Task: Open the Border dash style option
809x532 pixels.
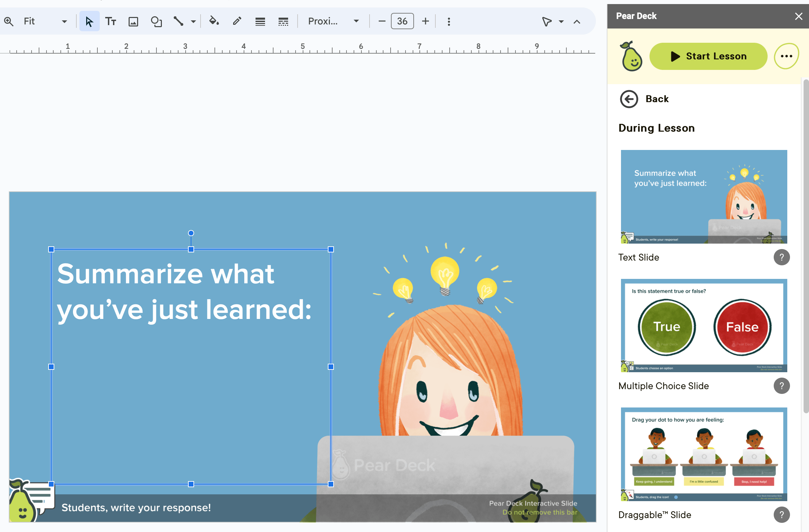Action: [x=283, y=21]
